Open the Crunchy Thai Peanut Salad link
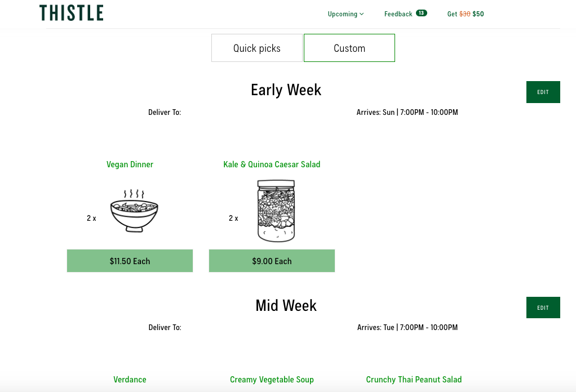Screen dimensions: 576x392 click(x=414, y=380)
